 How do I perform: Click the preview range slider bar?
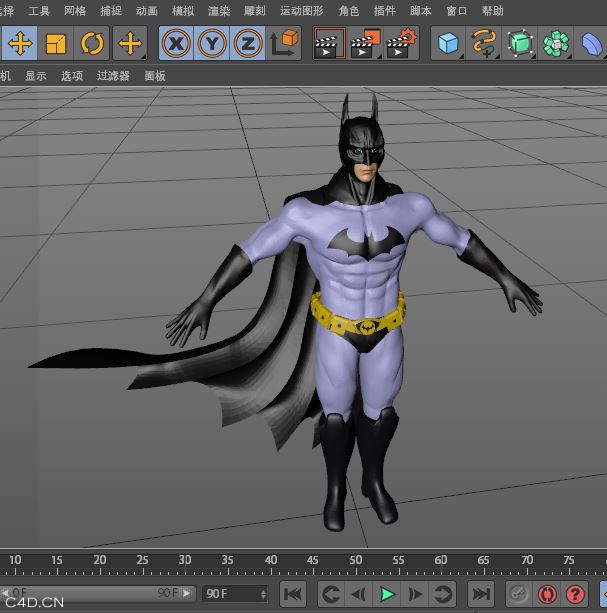[x=98, y=593]
